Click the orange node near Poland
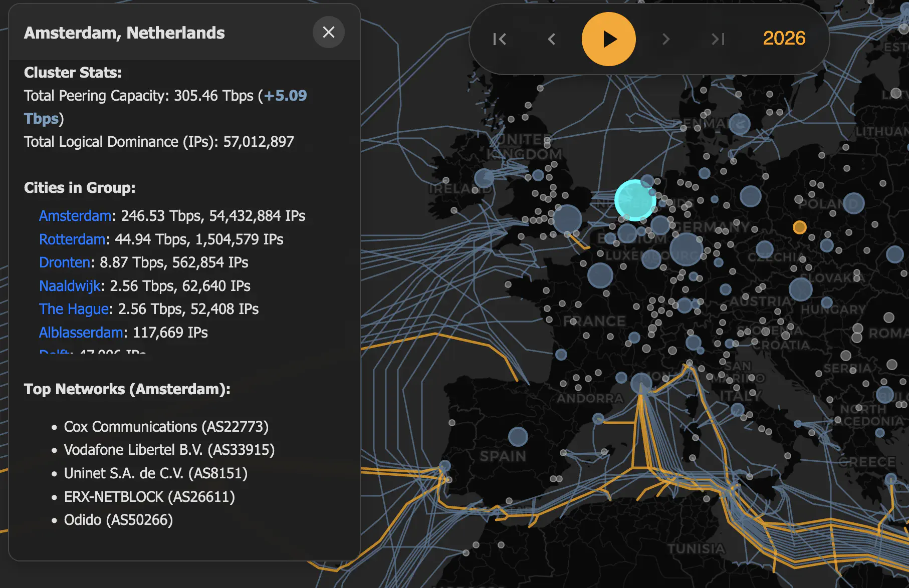Image resolution: width=909 pixels, height=588 pixels. pos(799,227)
